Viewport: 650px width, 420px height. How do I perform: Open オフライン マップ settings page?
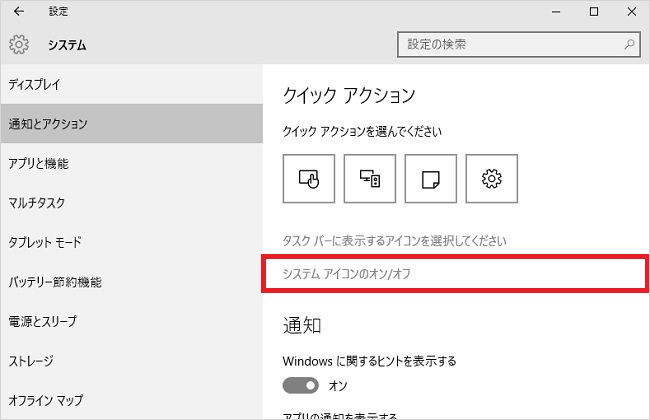(132, 400)
